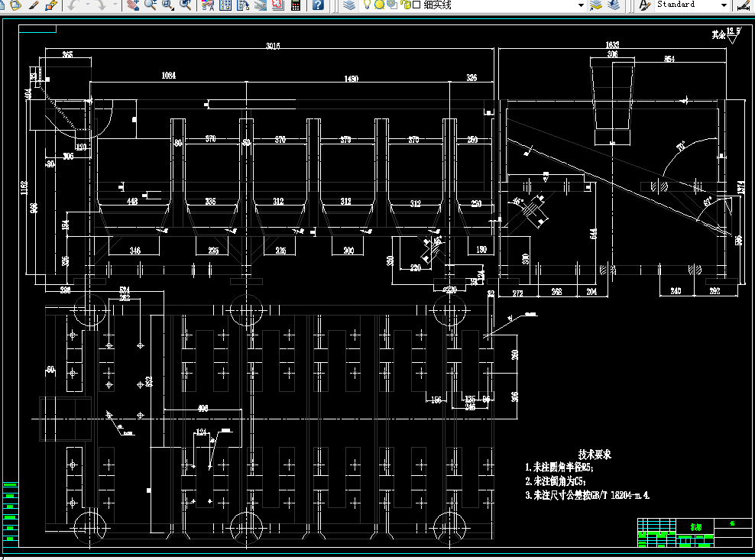Select the 1632 dimension in side view
755x560 pixels.
(612, 45)
